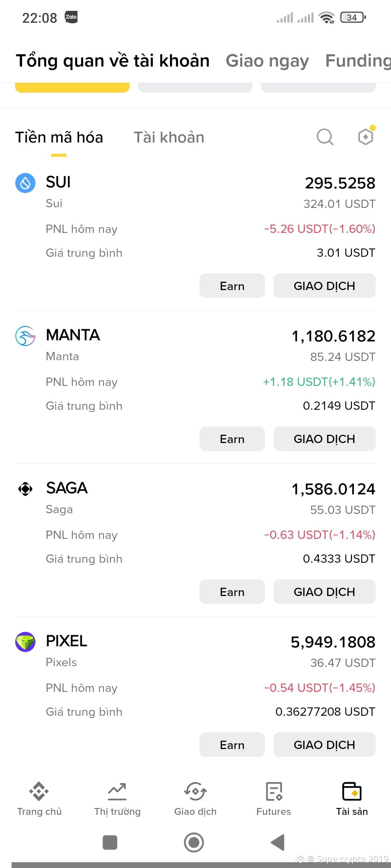Open Giao dịch trade navigation icon
Viewport: 391px width, 868px height.
click(195, 791)
